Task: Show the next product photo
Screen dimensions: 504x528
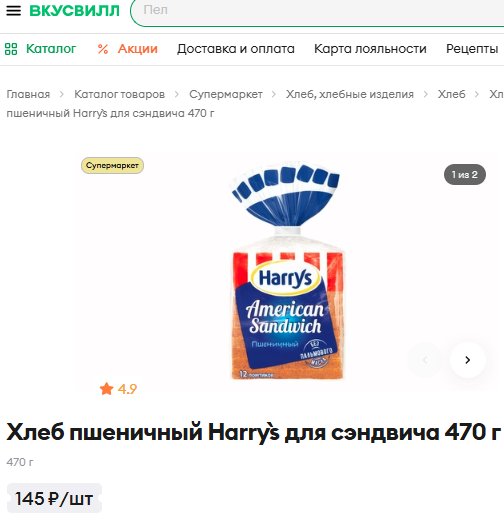Action: point(467,360)
